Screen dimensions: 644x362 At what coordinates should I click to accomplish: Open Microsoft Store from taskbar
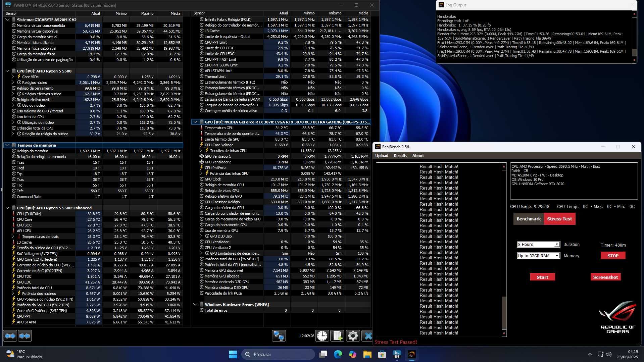point(382,354)
